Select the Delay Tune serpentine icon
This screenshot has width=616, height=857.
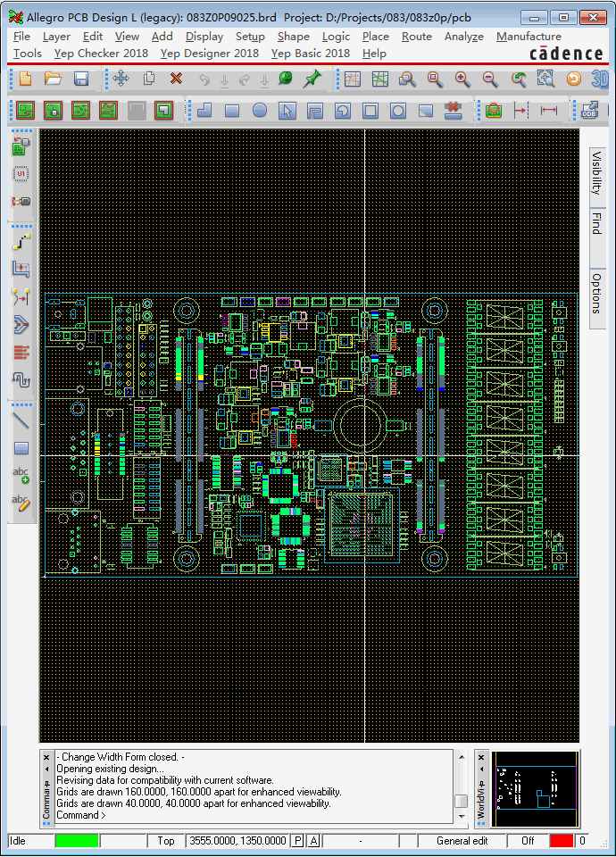pyautogui.click(x=21, y=379)
